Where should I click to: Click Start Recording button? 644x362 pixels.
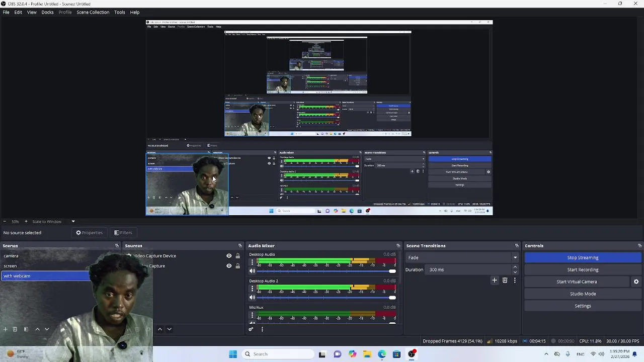pos(583,269)
